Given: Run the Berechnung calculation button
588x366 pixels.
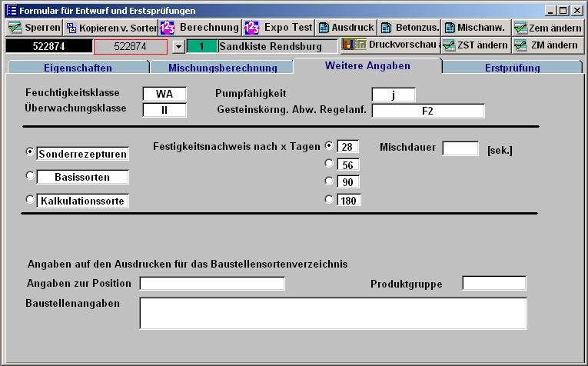Looking at the screenshot, I should pyautogui.click(x=200, y=28).
